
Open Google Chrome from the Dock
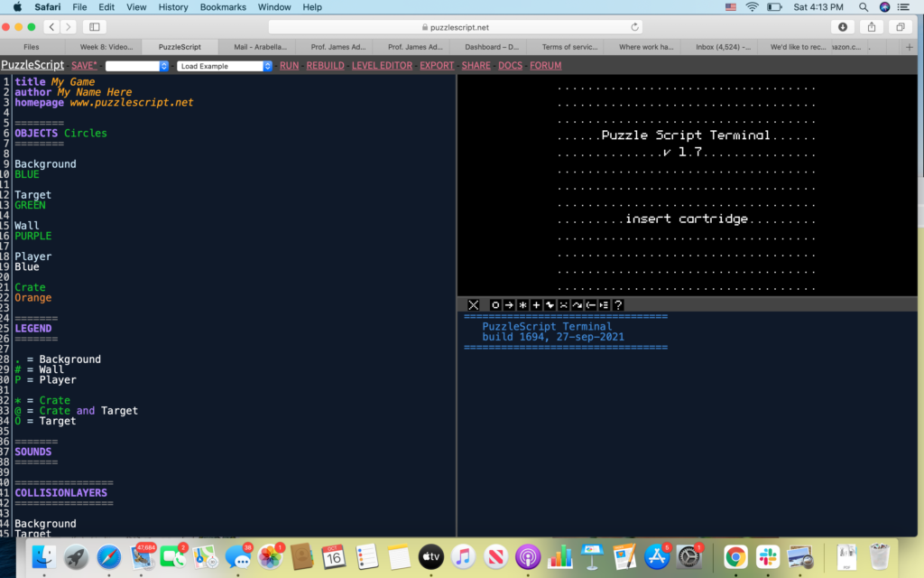[735, 557]
